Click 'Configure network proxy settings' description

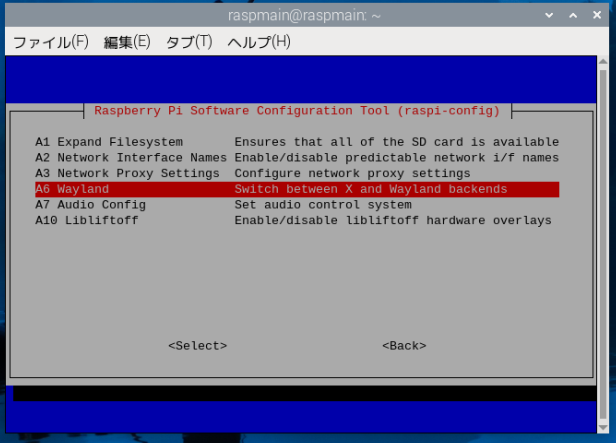click(x=352, y=173)
